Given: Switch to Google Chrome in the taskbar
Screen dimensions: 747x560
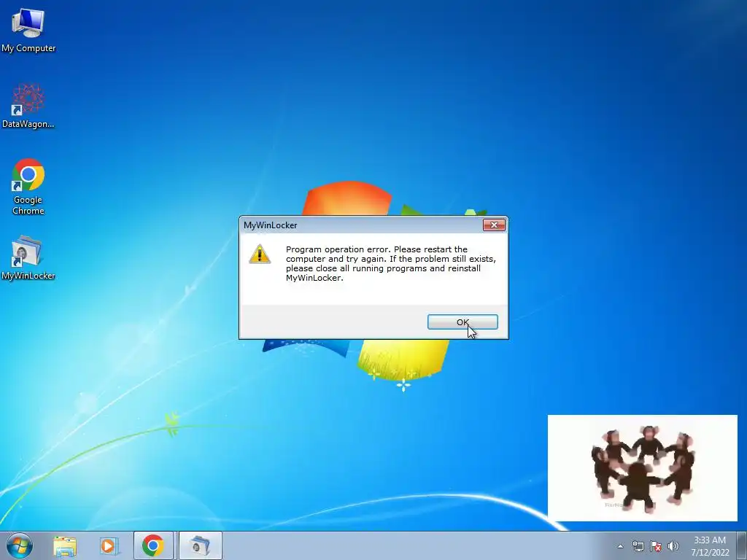Looking at the screenshot, I should coord(153,545).
